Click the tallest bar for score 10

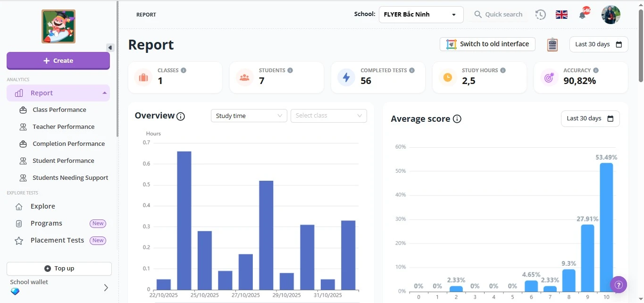(606, 227)
